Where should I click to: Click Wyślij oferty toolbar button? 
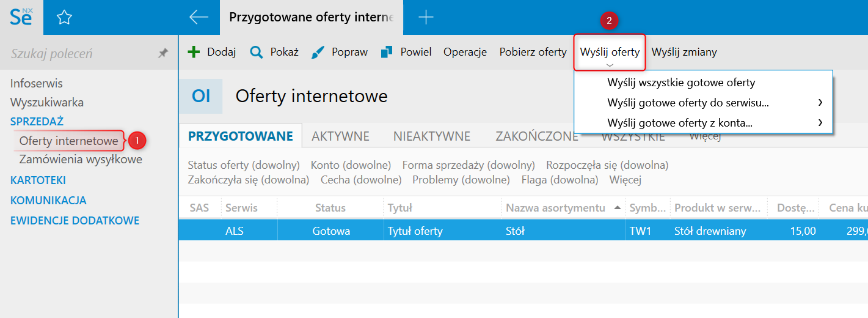(x=610, y=52)
